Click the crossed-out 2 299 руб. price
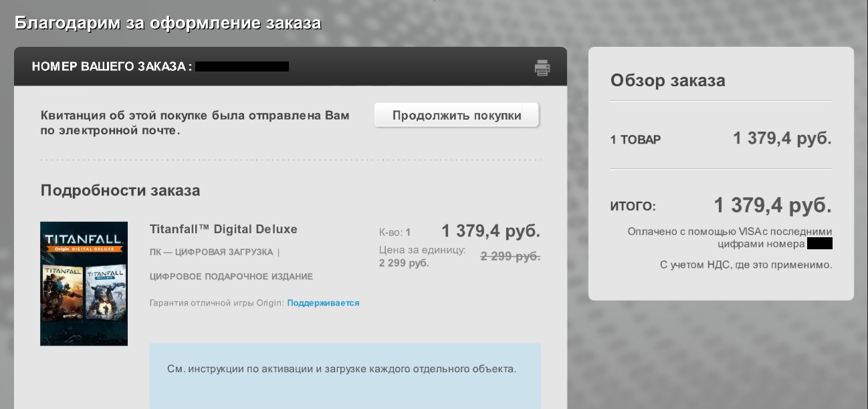Image resolution: width=868 pixels, height=409 pixels. point(510,256)
